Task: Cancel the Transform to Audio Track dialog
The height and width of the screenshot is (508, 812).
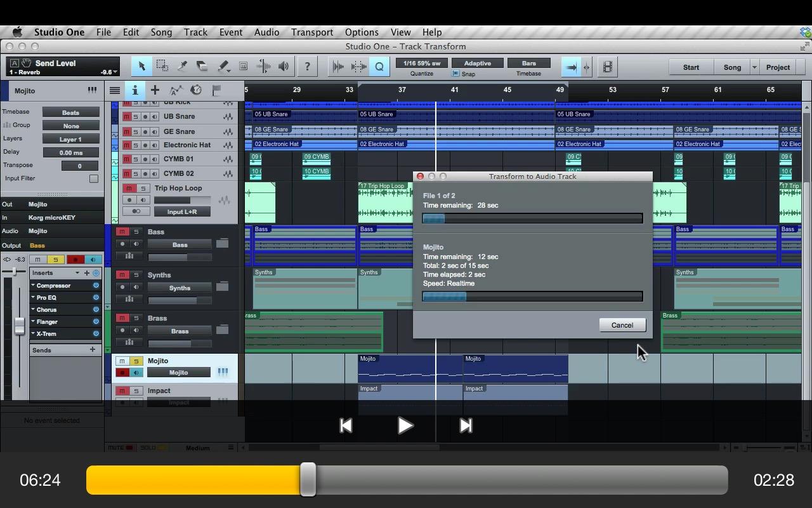Action: (x=622, y=325)
